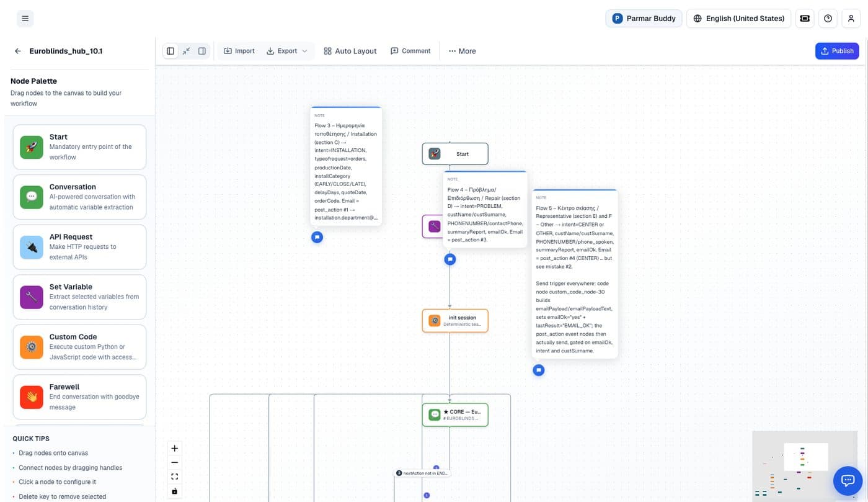Select the Start node in the palette
The height and width of the screenshot is (502, 868).
79,147
